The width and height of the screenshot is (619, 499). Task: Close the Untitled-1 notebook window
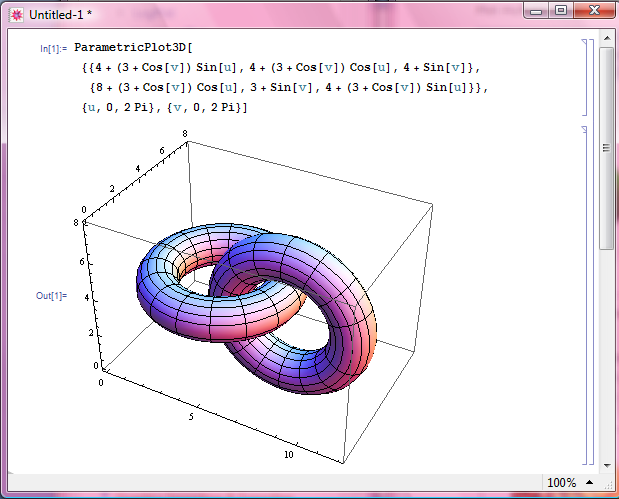594,11
